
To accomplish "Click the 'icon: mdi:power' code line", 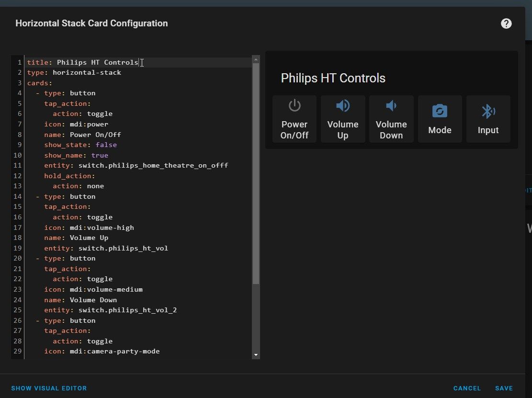I will pos(76,124).
